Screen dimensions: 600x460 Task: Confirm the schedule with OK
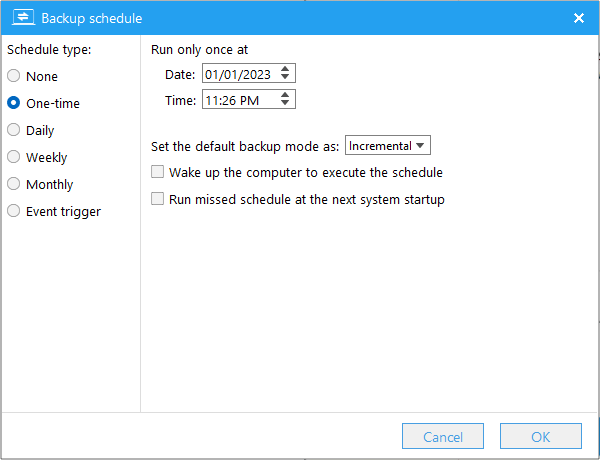(x=540, y=437)
